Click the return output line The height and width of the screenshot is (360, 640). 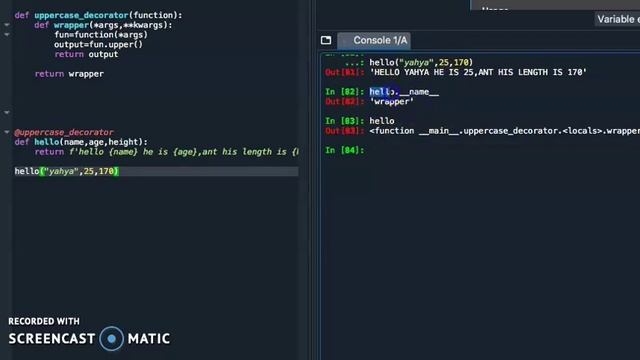pyautogui.click(x=86, y=54)
